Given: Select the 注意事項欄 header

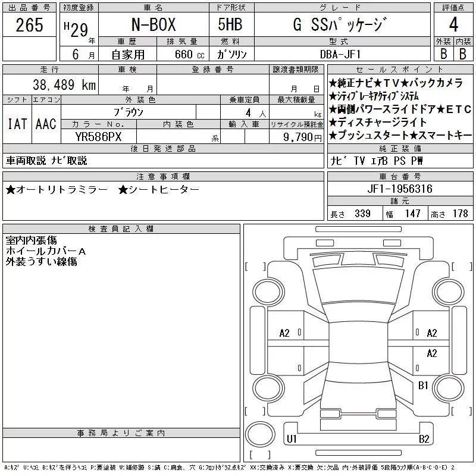Looking at the screenshot, I should tap(163, 176).
